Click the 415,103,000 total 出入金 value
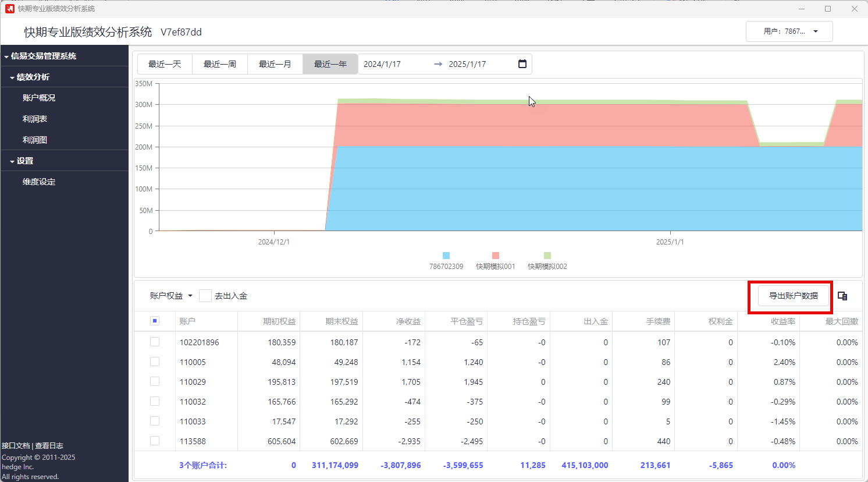868x482 pixels. pos(585,465)
